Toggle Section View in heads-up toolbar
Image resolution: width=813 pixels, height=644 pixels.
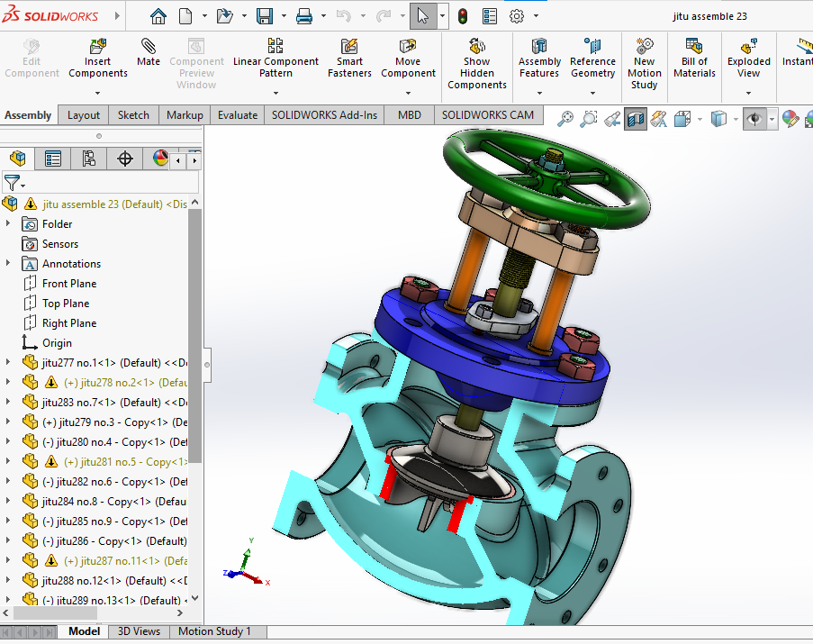click(x=635, y=119)
